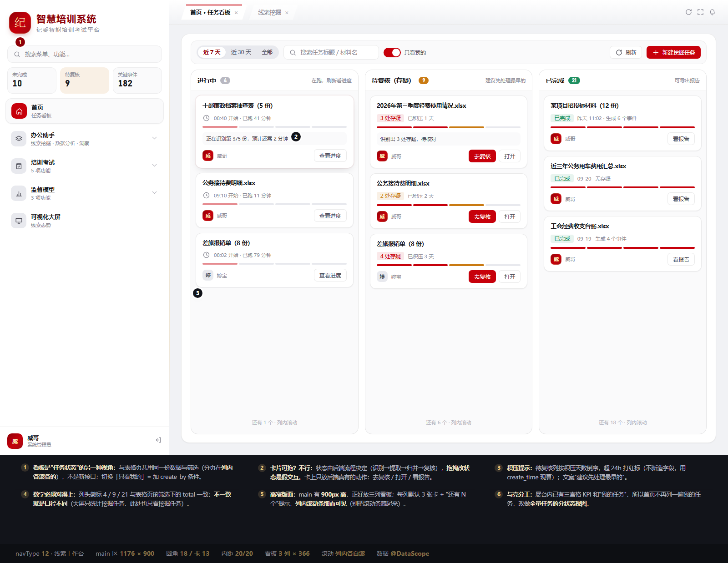Expand the 培训考试 menu chevron
The height and width of the screenshot is (563, 728).
click(154, 165)
